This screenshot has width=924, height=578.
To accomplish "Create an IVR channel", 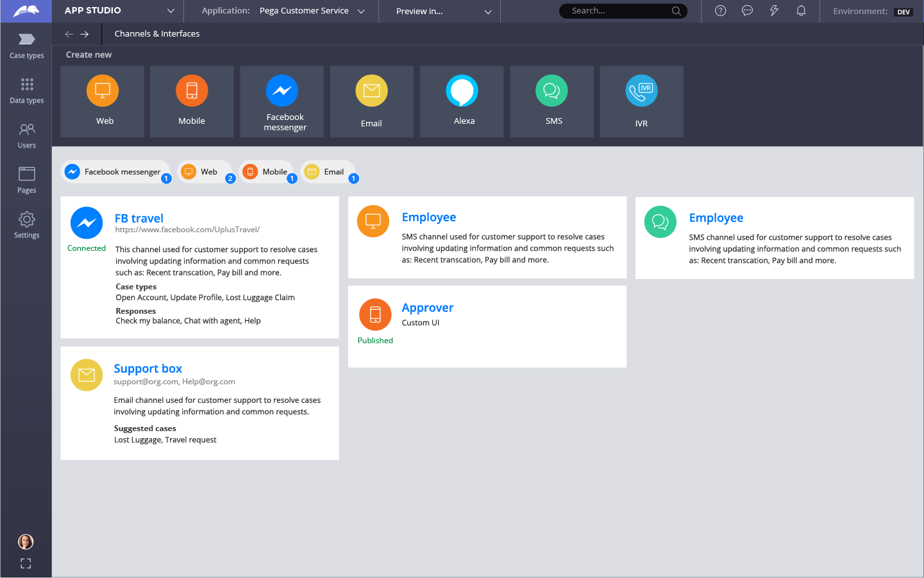I will [641, 101].
